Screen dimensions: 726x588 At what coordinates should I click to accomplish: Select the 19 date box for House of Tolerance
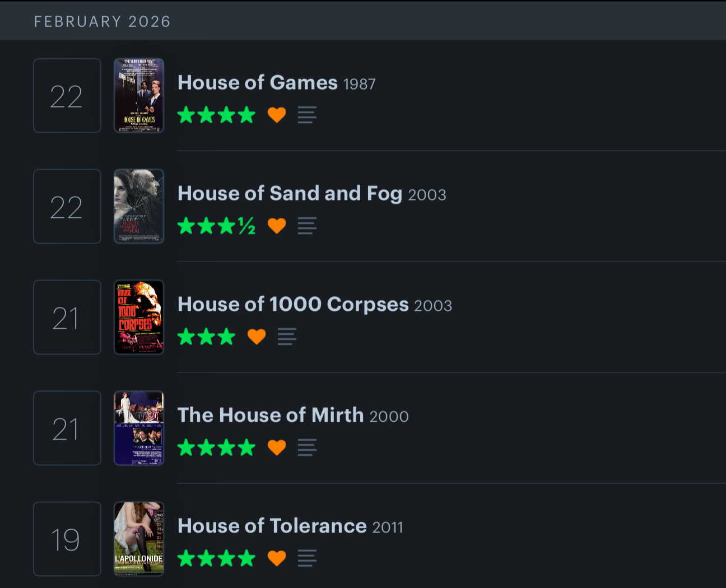67,539
